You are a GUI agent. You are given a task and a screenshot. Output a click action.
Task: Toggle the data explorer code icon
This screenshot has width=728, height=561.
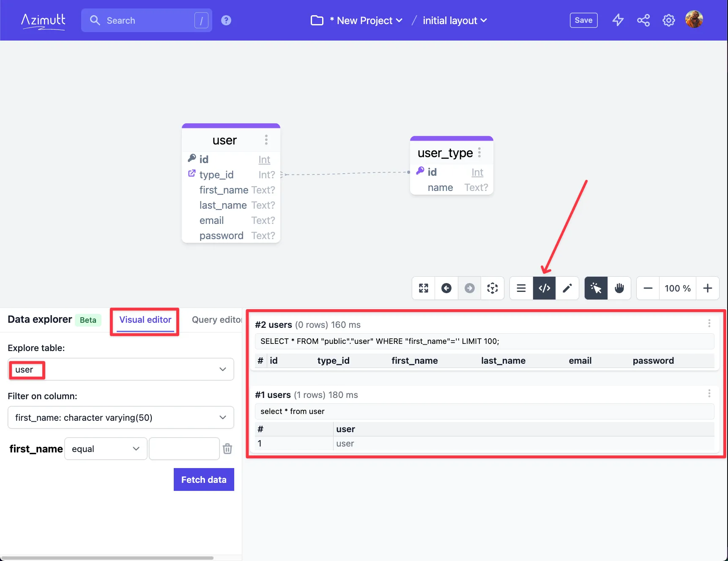coord(545,288)
